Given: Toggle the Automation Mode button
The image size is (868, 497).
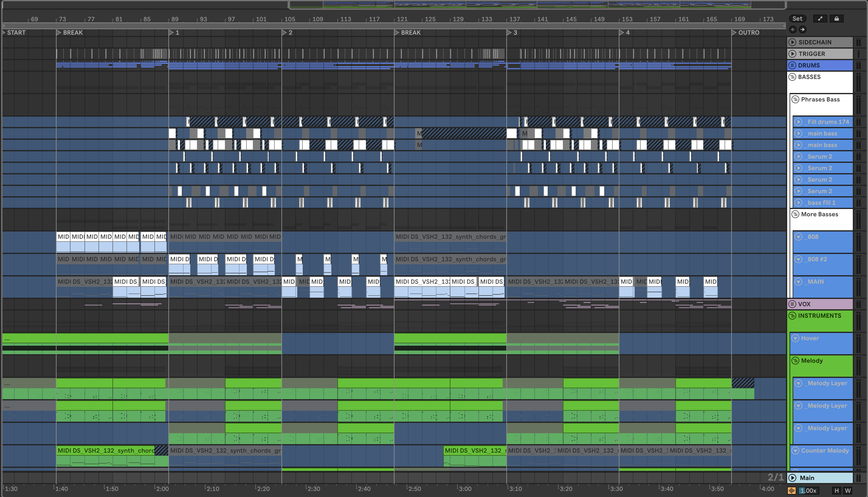Looking at the screenshot, I should 820,19.
